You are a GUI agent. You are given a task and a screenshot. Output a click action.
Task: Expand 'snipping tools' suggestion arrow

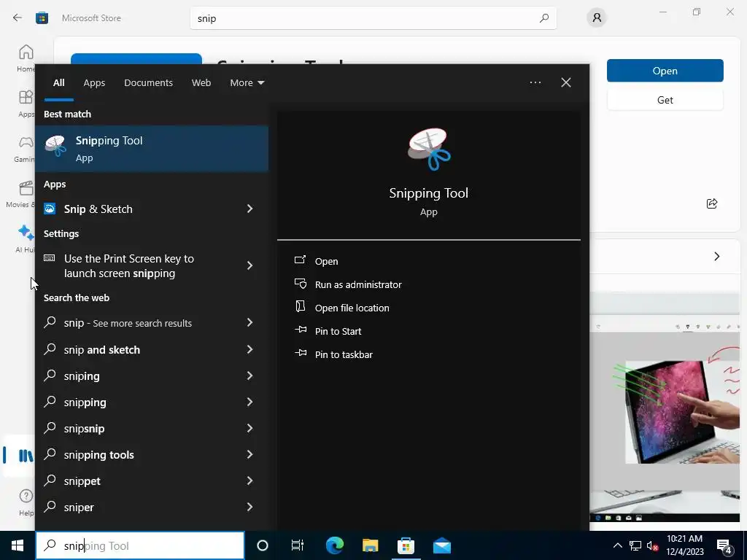point(249,454)
